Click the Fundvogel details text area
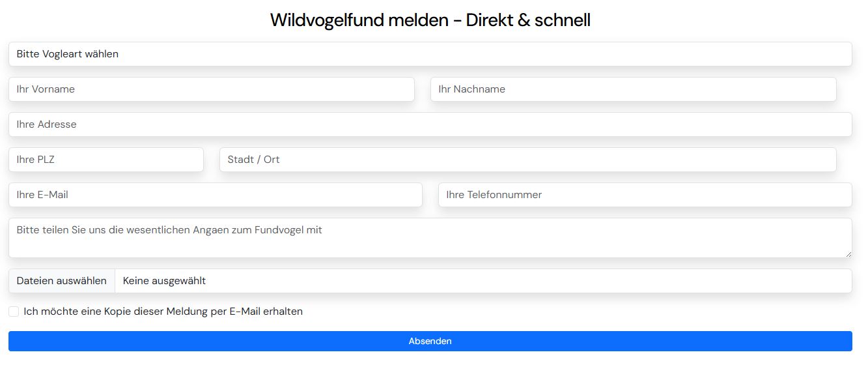This screenshot has width=868, height=378. [x=430, y=242]
